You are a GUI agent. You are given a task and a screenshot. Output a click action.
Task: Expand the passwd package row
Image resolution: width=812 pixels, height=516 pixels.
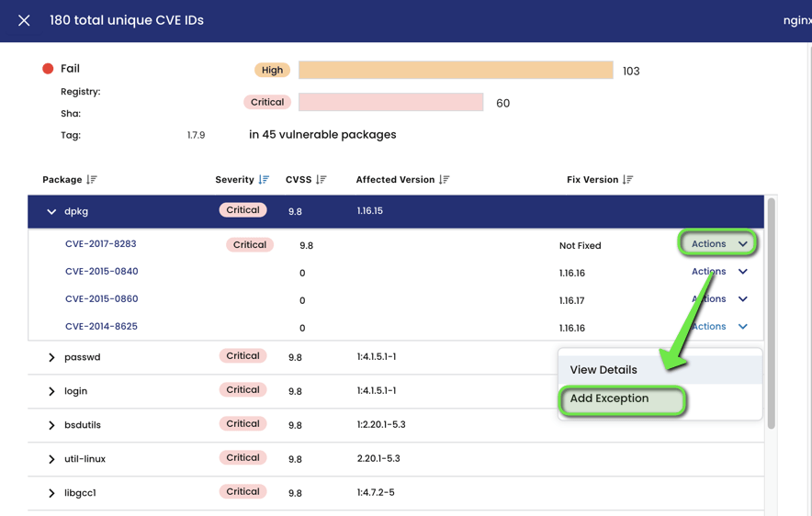click(51, 357)
